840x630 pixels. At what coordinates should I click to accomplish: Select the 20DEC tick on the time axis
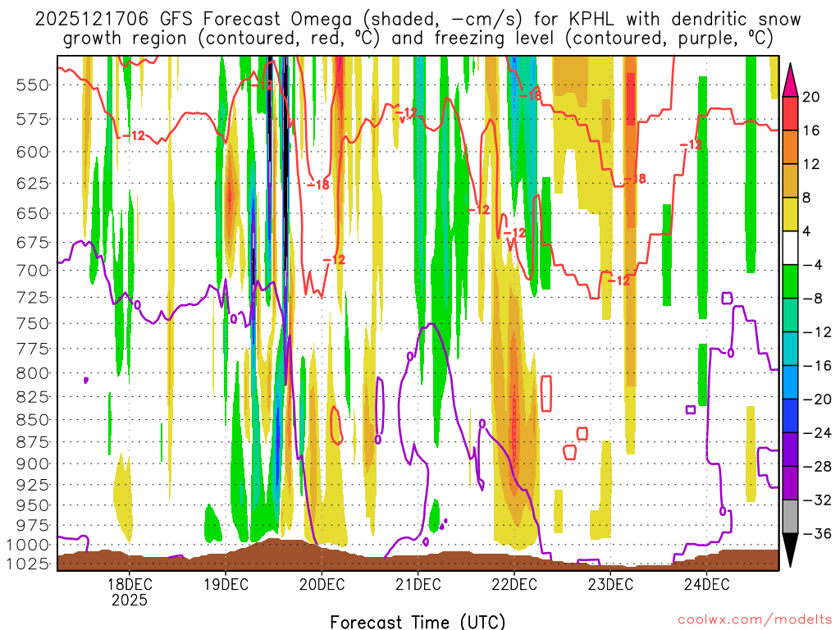tap(322, 584)
